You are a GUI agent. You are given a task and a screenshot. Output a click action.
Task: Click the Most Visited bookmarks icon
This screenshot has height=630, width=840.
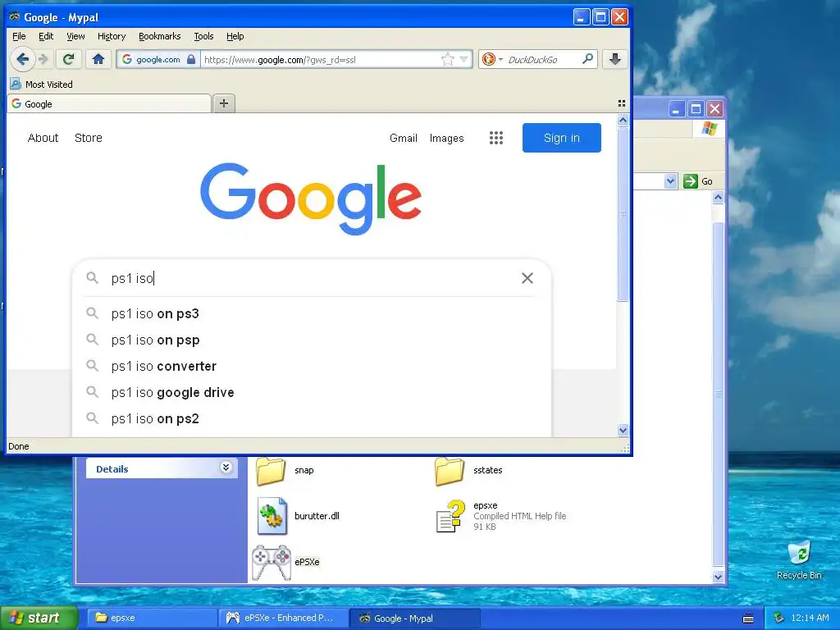[x=16, y=84]
